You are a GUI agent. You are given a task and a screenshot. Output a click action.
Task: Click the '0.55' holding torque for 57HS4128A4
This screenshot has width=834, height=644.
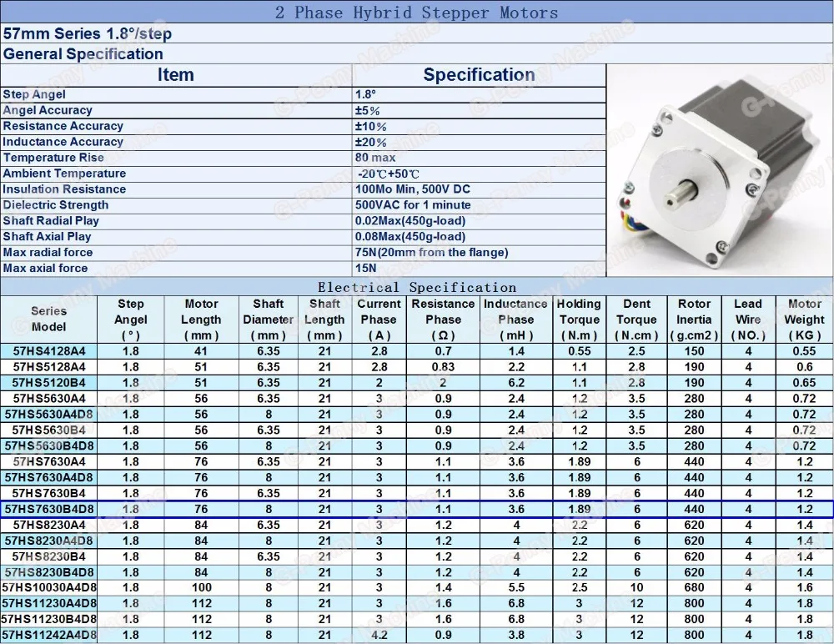[580, 351]
